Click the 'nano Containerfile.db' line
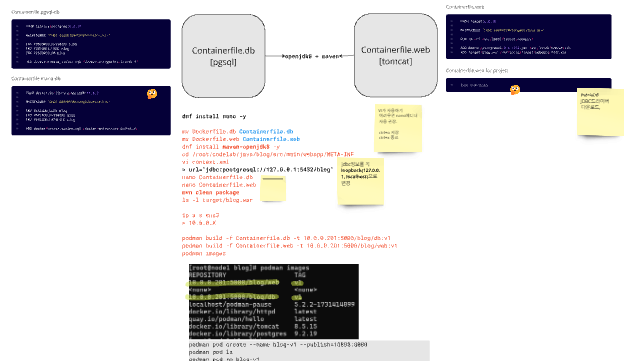640x361 pixels. point(217,177)
